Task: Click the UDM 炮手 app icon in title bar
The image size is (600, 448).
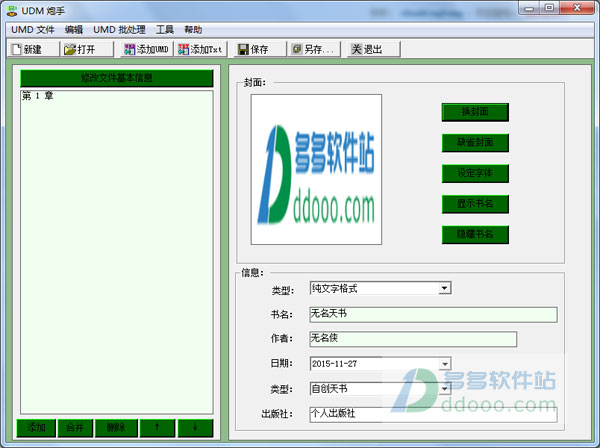Action: 12,11
